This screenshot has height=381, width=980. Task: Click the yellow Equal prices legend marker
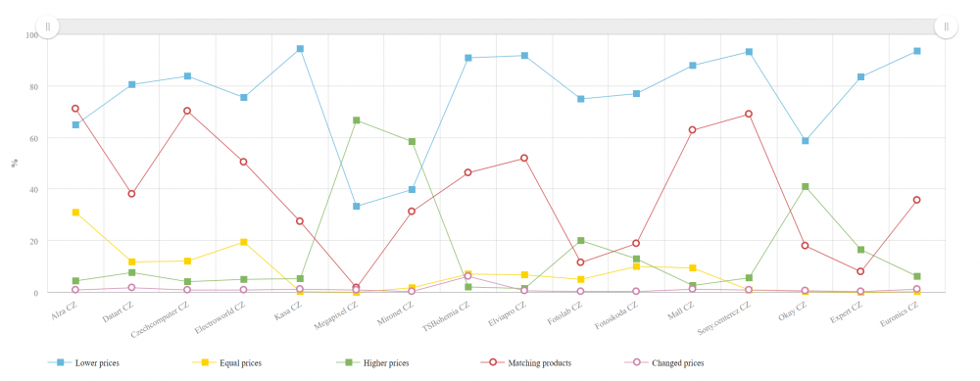[x=204, y=362]
